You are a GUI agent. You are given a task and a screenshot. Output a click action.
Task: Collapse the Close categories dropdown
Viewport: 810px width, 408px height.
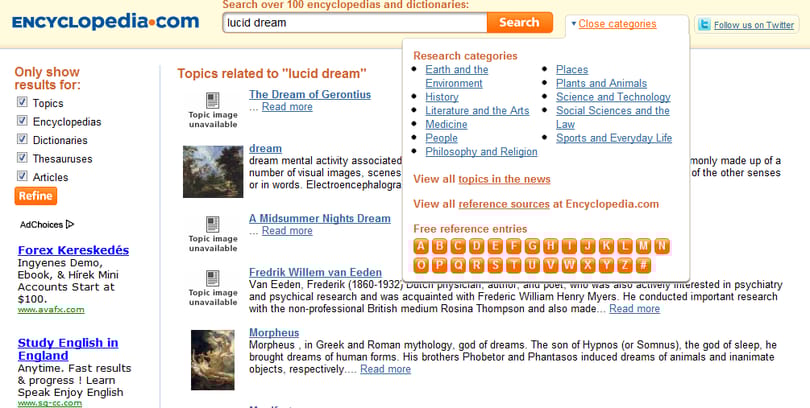pos(617,24)
